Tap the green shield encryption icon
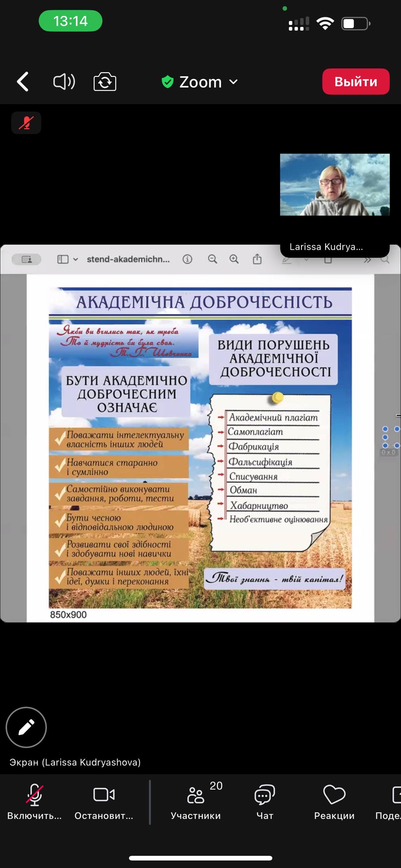Viewport: 401px width, 868px height. click(167, 82)
